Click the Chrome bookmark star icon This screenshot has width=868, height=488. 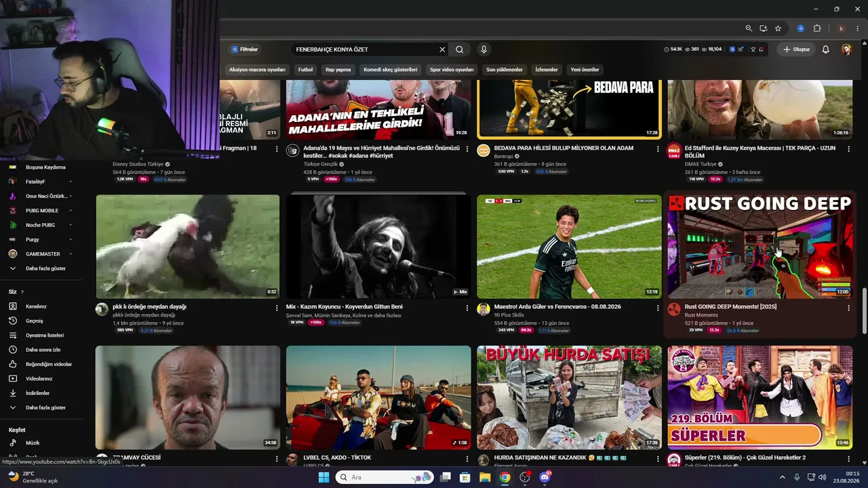pos(778,28)
